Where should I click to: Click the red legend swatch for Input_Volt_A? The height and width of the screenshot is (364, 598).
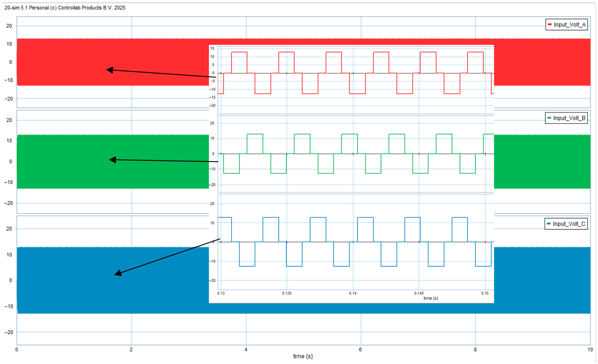click(x=549, y=24)
